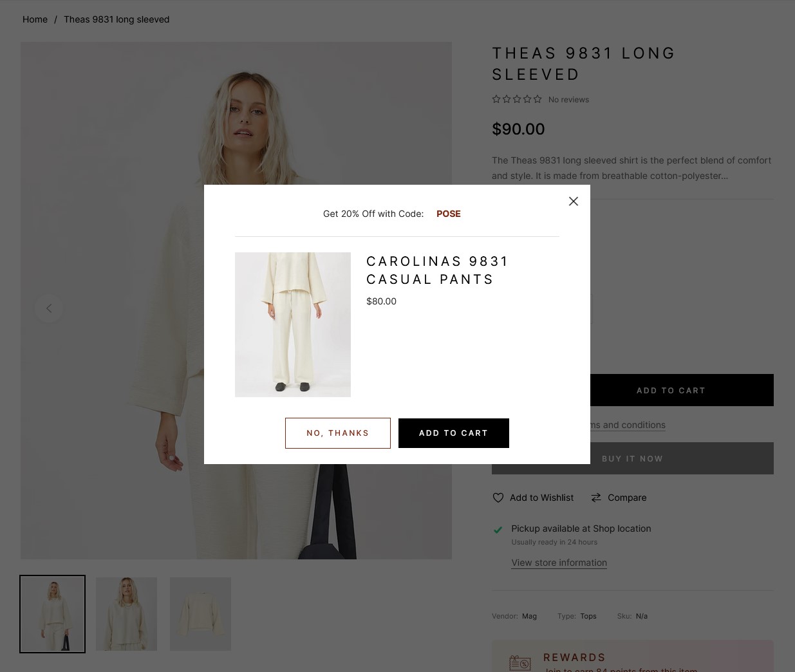Viewport: 795px width, 672px height.
Task: Select the second product thumbnail
Action: click(x=126, y=614)
